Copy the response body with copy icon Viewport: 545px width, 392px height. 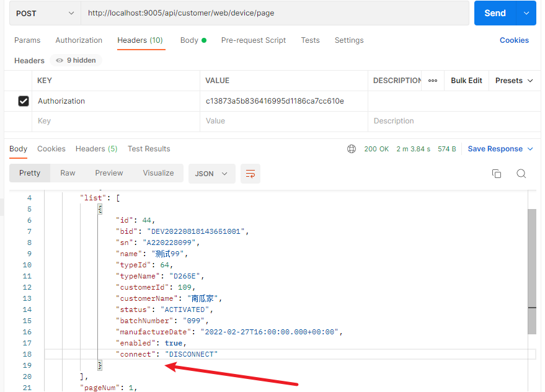[496, 174]
